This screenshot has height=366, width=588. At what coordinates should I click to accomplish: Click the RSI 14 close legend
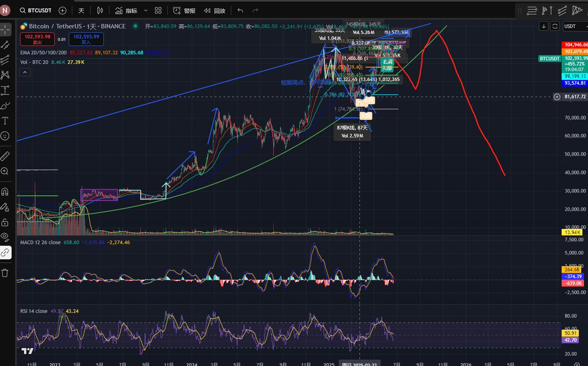(34, 311)
